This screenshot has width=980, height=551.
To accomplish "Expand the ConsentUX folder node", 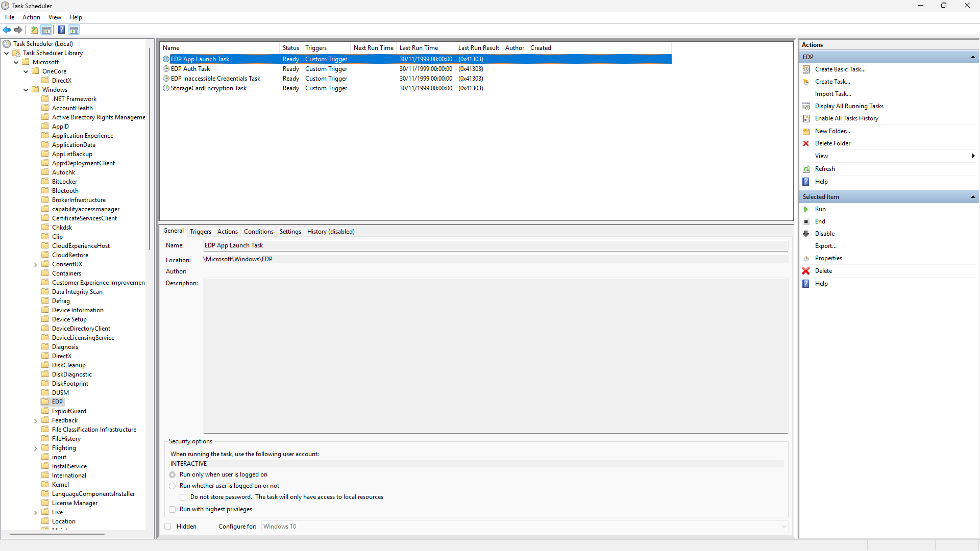I will pyautogui.click(x=36, y=265).
